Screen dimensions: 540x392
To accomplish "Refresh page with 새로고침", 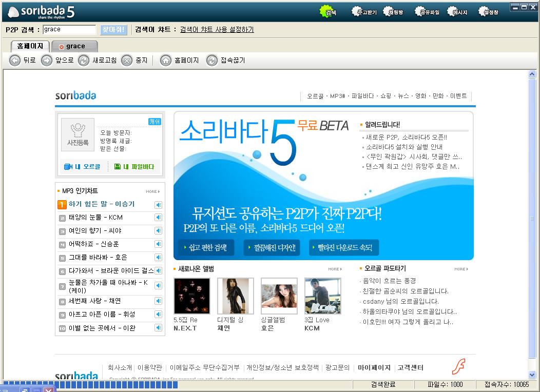I will point(97,60).
